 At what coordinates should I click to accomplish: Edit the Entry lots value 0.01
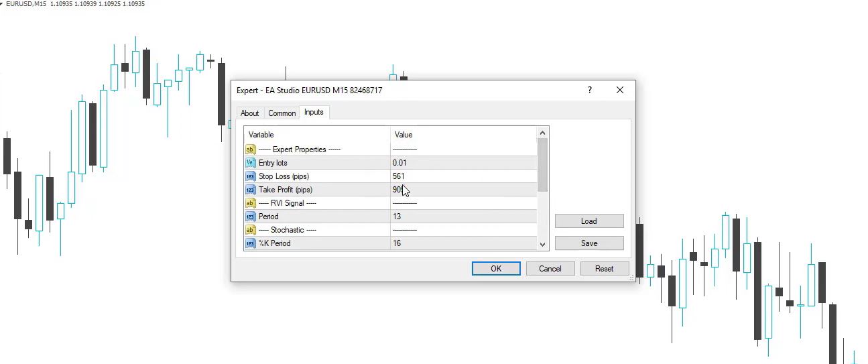[x=462, y=163]
